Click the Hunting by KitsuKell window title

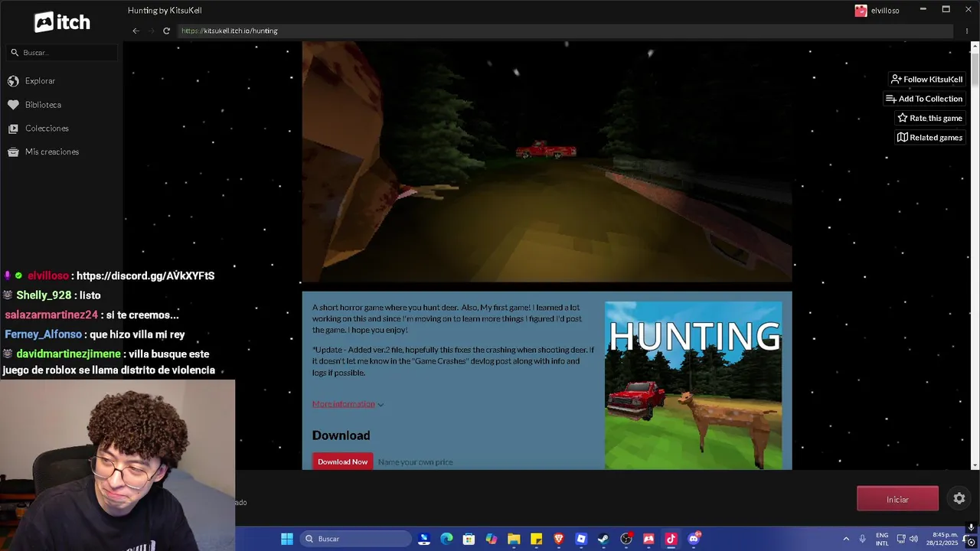(x=165, y=11)
